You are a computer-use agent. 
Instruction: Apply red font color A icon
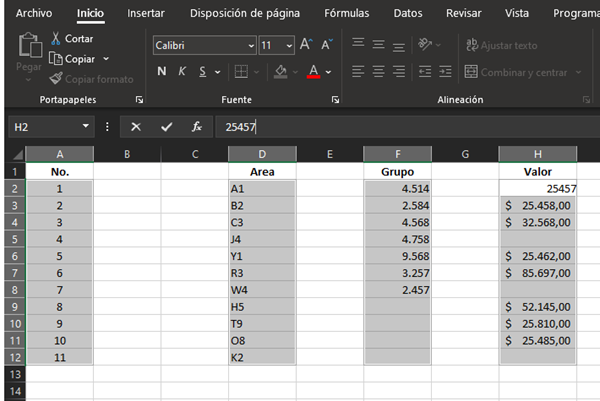coord(313,72)
